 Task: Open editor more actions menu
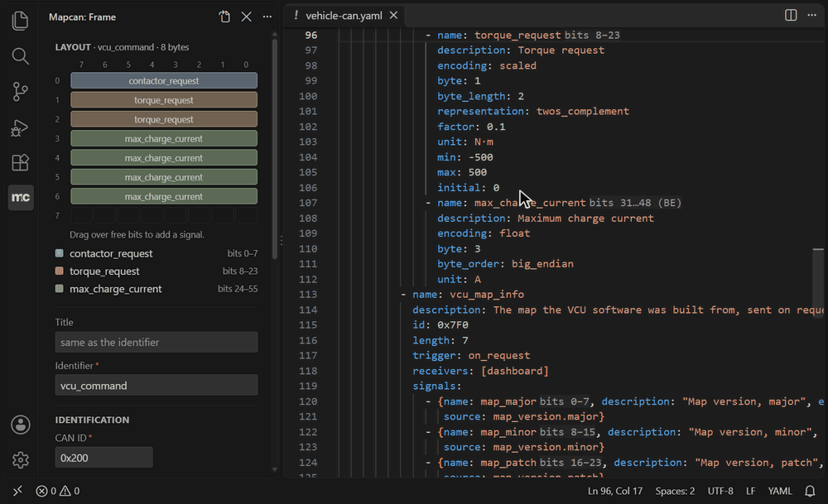pos(811,15)
